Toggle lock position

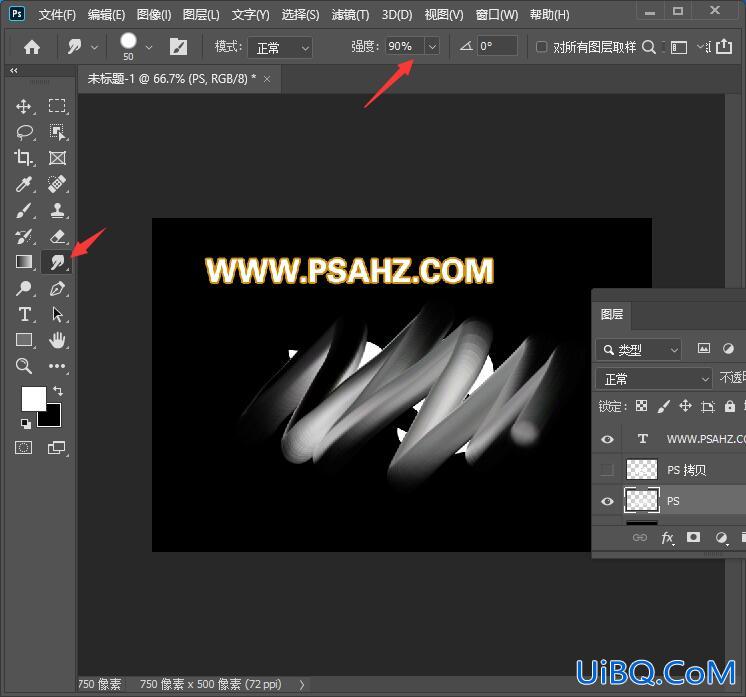point(685,406)
